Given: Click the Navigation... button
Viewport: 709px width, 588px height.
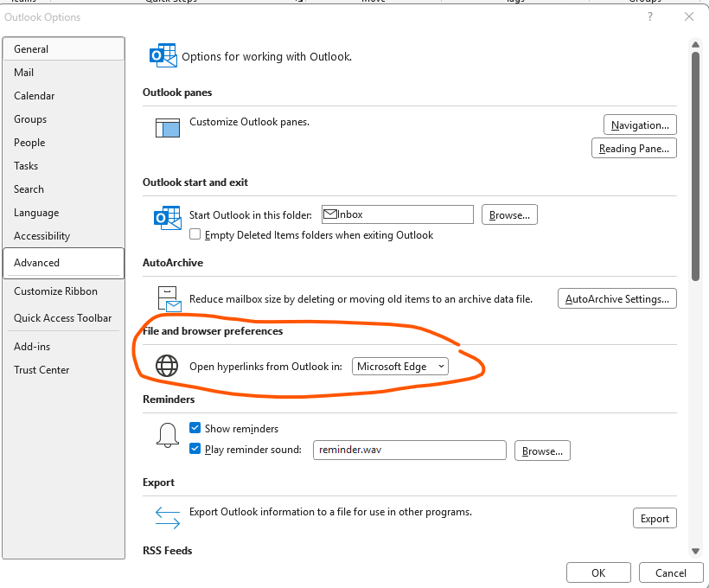Looking at the screenshot, I should [640, 125].
